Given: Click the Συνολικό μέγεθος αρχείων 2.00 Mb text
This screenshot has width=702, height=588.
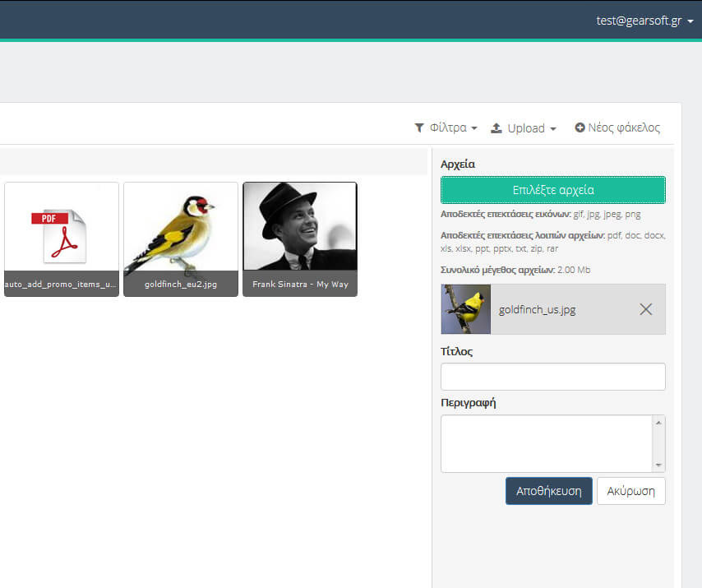Looking at the screenshot, I should [515, 270].
